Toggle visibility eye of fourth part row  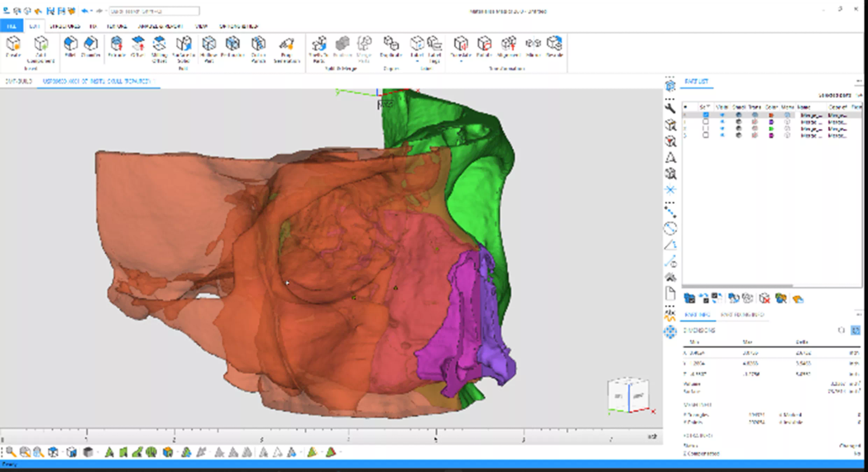(722, 135)
